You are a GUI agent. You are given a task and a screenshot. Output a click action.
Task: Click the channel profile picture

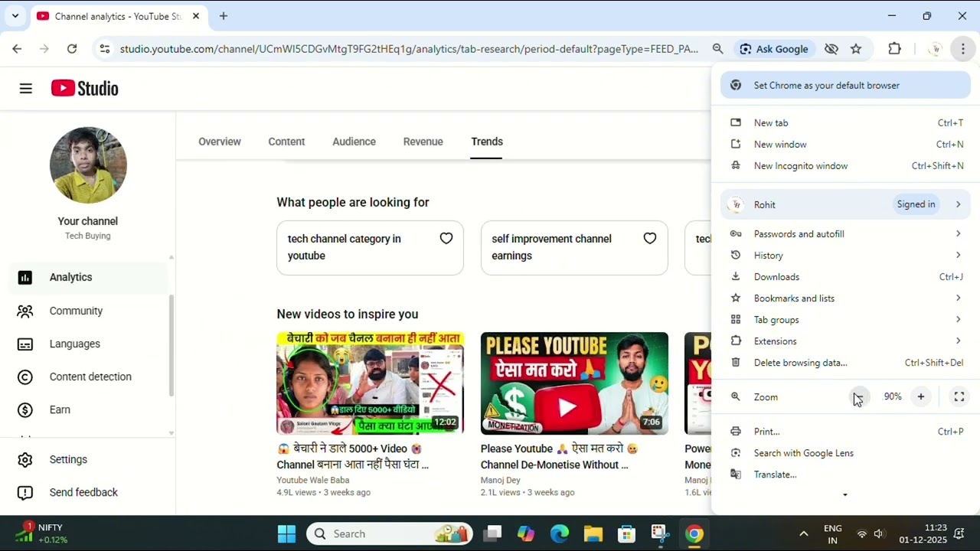pyautogui.click(x=88, y=165)
